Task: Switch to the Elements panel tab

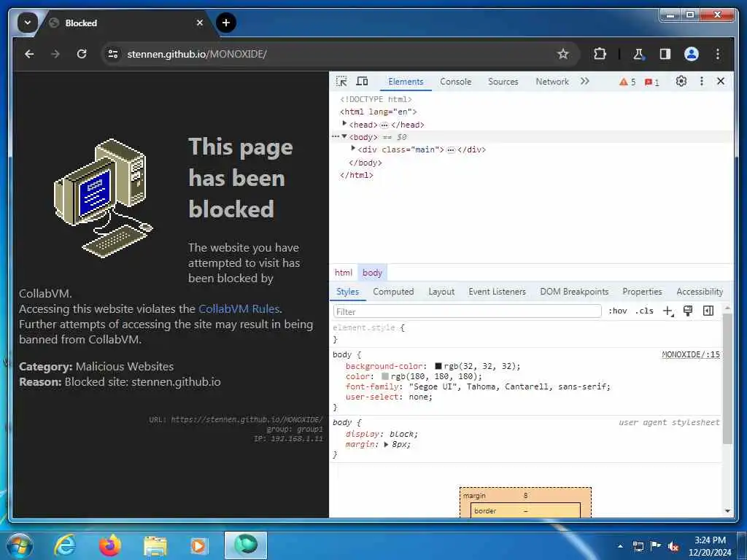Action: click(406, 82)
